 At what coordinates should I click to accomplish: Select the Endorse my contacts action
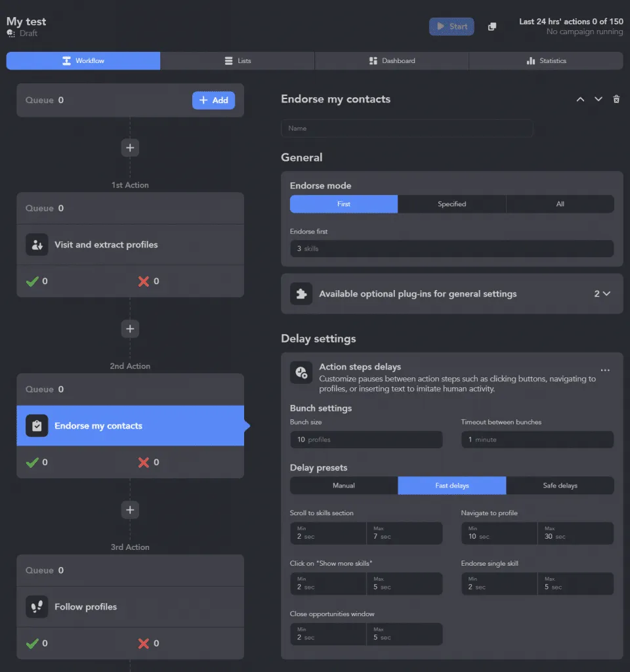[x=131, y=425]
